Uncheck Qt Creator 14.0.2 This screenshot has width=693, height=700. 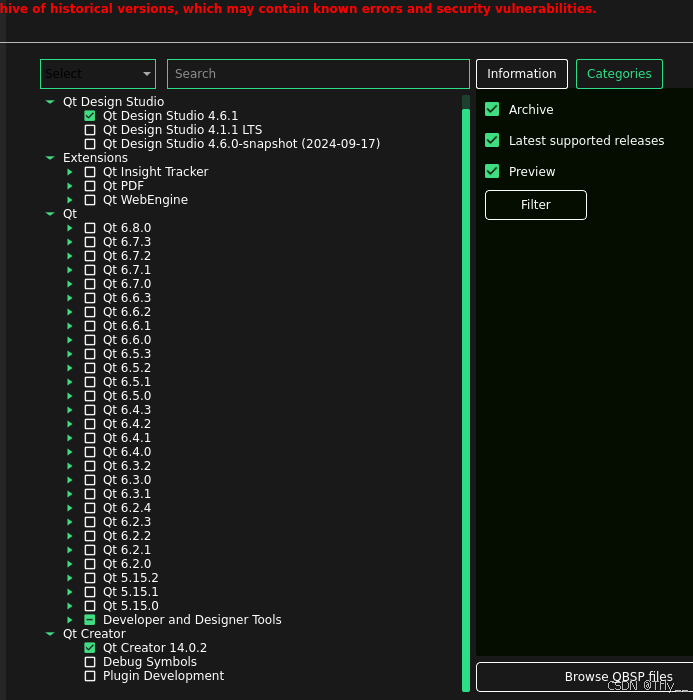(x=90, y=648)
